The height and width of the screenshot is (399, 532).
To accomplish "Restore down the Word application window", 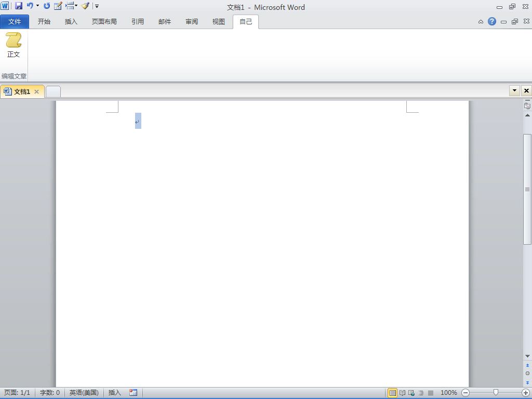I will [512, 6].
